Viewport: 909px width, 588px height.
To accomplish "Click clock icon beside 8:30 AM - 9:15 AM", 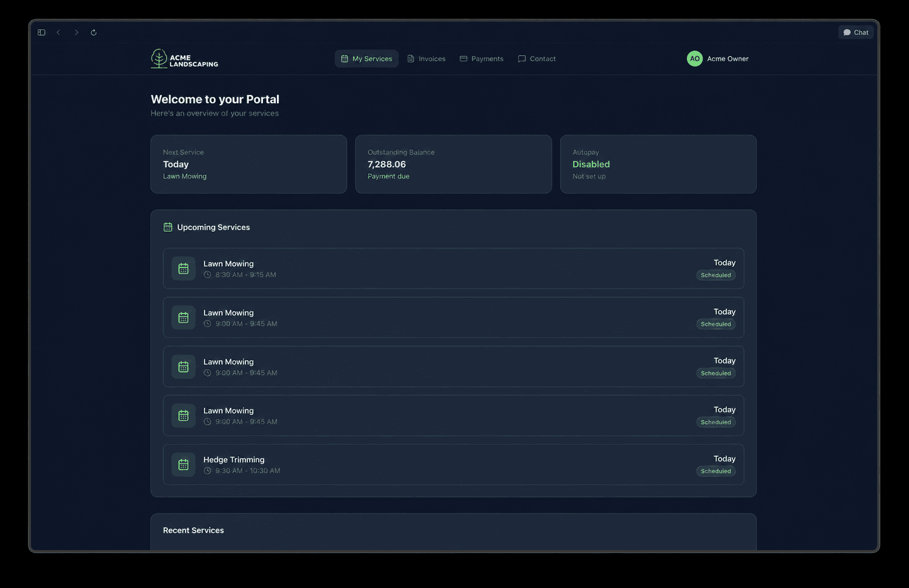I will (207, 275).
